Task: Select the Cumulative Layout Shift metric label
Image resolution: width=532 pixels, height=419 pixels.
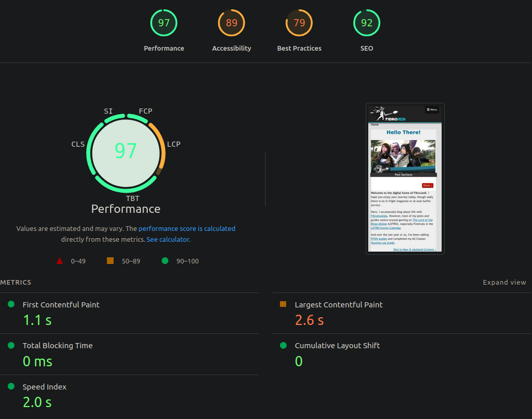Action: [x=337, y=346]
